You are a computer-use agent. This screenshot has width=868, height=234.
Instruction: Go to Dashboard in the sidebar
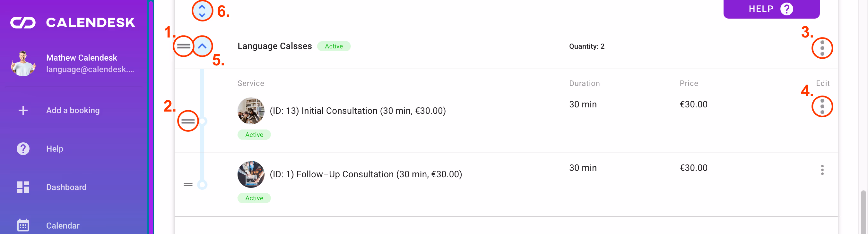[x=66, y=187]
